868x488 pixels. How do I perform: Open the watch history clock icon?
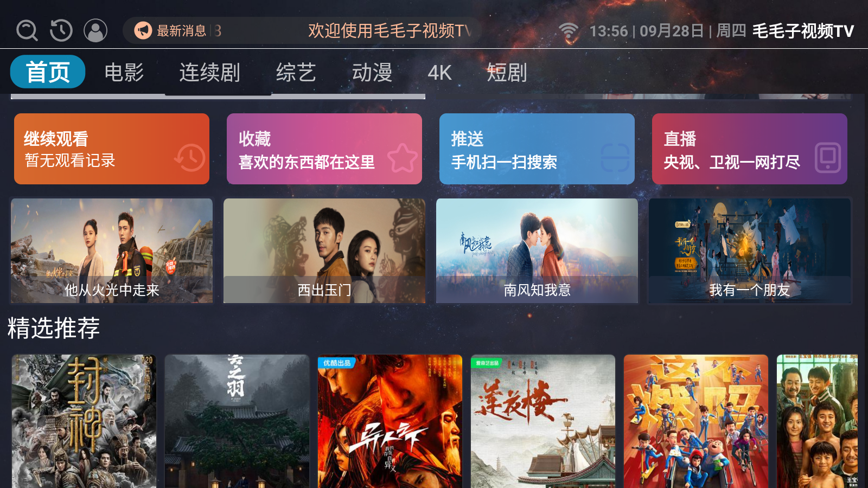click(x=61, y=31)
